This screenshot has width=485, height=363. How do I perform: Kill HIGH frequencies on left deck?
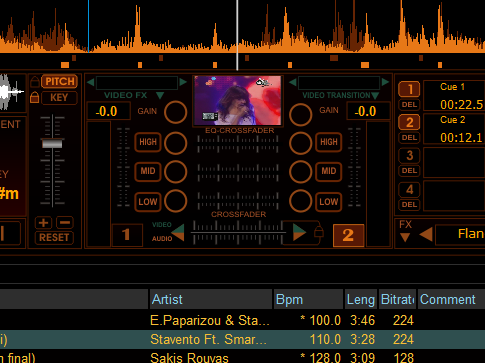[x=148, y=142]
